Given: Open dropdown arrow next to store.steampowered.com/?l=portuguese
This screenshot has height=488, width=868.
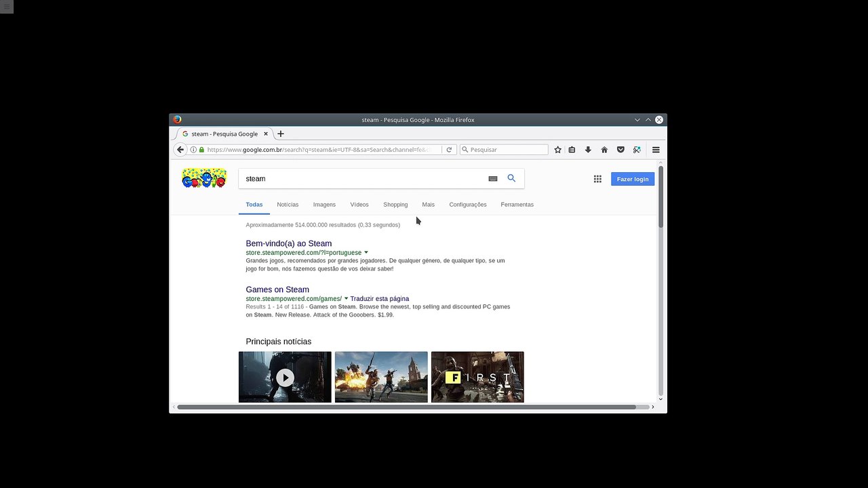Looking at the screenshot, I should 366,253.
